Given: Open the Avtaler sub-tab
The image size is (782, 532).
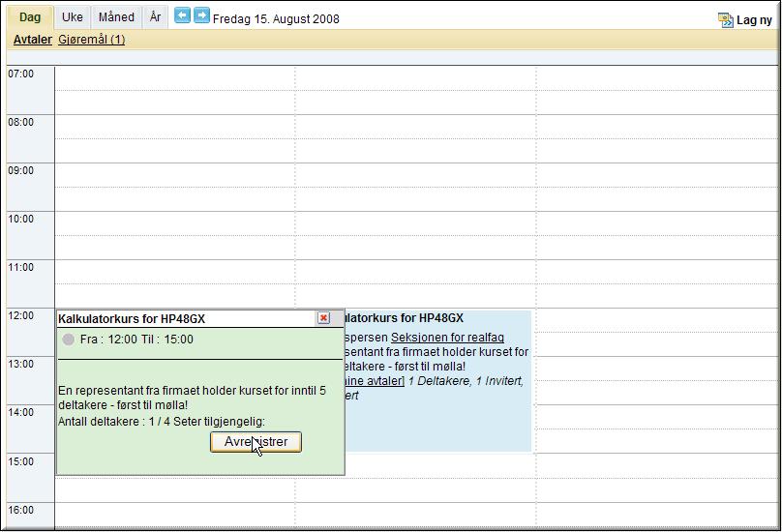Looking at the screenshot, I should click(32, 40).
